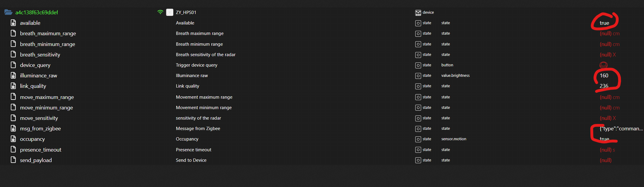Click the locked file icon beside illuminance_raw

point(13,75)
